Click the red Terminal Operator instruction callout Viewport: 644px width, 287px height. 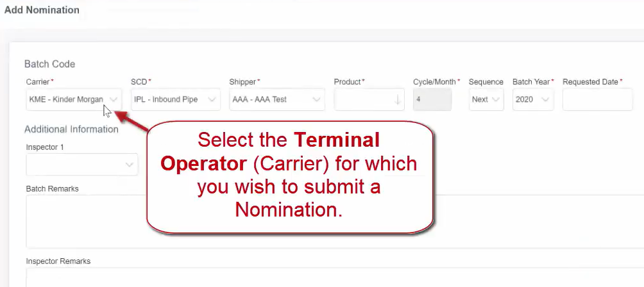coord(289,175)
